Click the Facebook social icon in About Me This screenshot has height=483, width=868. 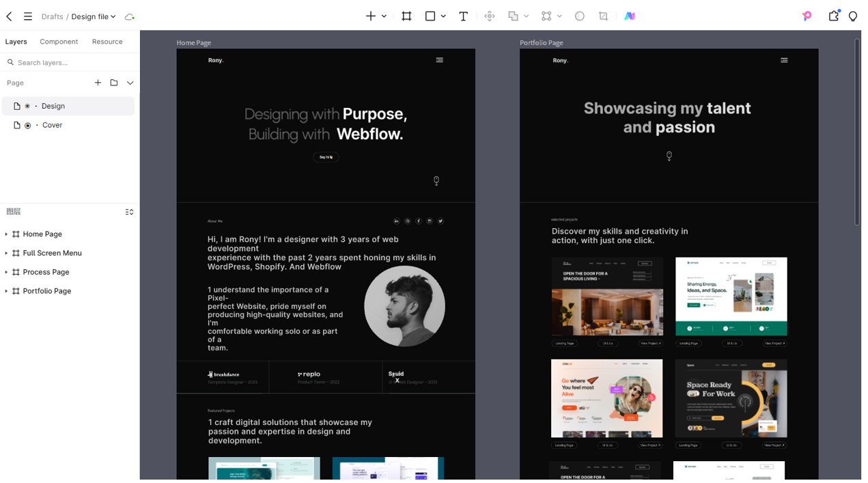pos(419,221)
